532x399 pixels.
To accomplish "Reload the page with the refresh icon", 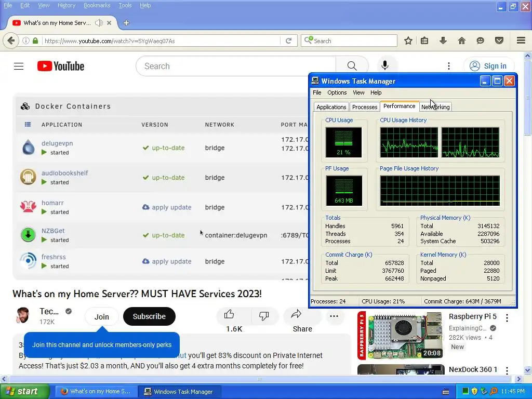I will pos(289,41).
